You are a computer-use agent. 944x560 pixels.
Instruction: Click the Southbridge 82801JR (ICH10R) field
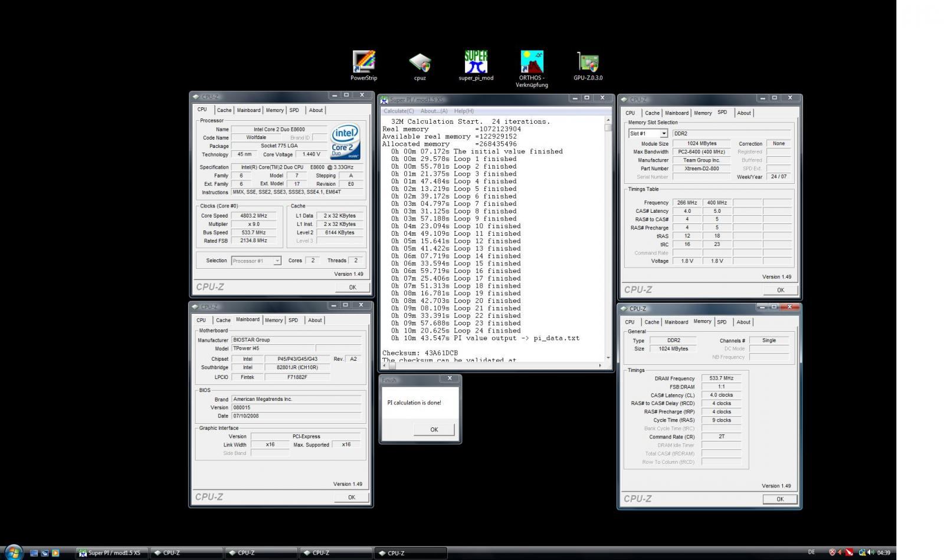coord(296,367)
